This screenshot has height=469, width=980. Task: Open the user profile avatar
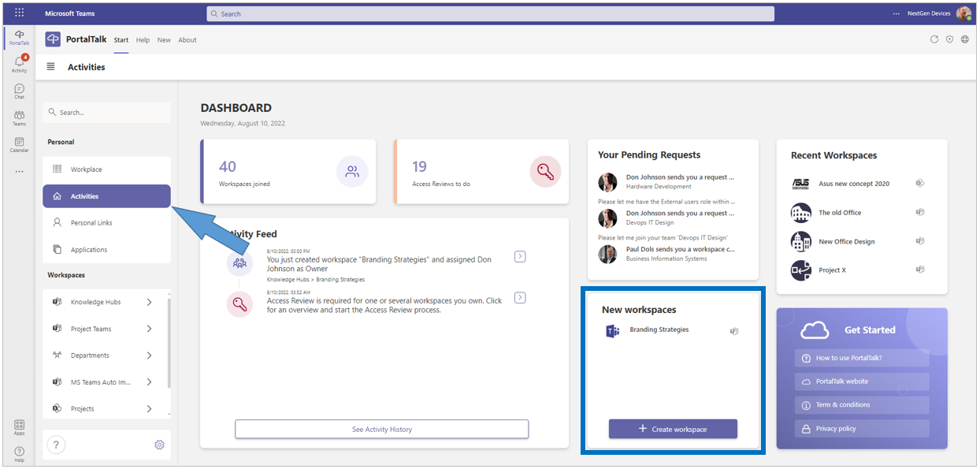[x=963, y=13]
